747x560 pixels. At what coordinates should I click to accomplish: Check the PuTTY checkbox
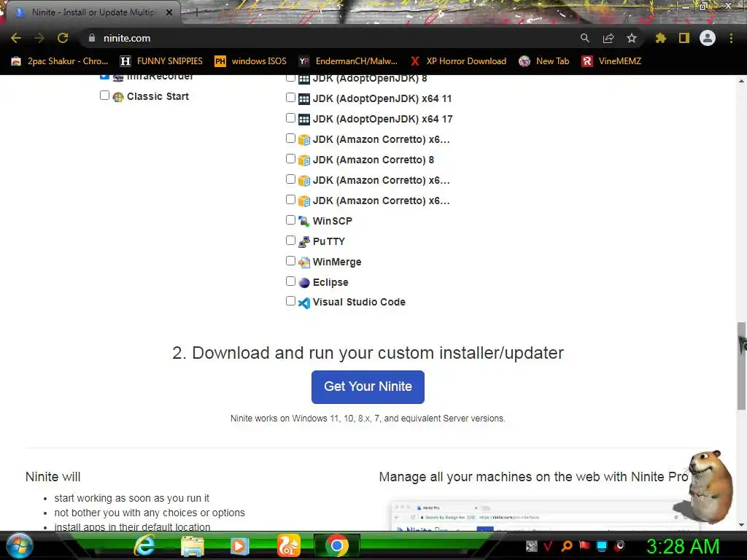coord(290,241)
